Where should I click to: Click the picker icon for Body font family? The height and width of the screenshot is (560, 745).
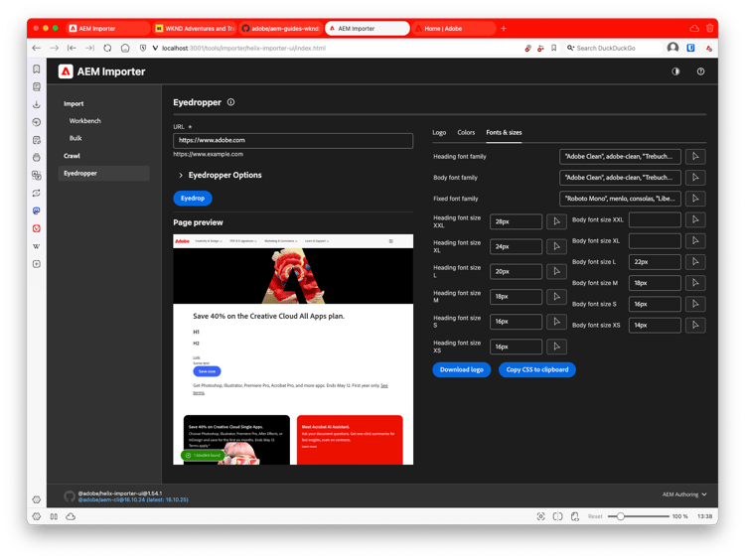(x=695, y=177)
